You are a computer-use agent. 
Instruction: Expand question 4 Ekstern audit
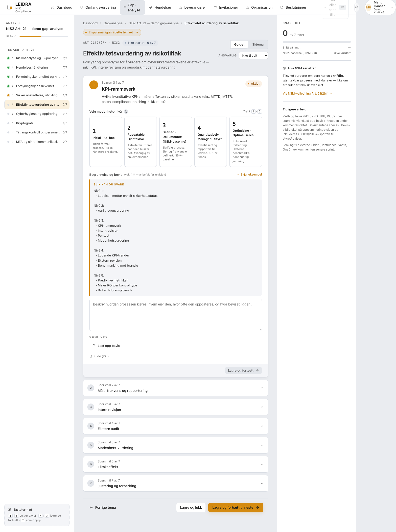click(x=176, y=426)
